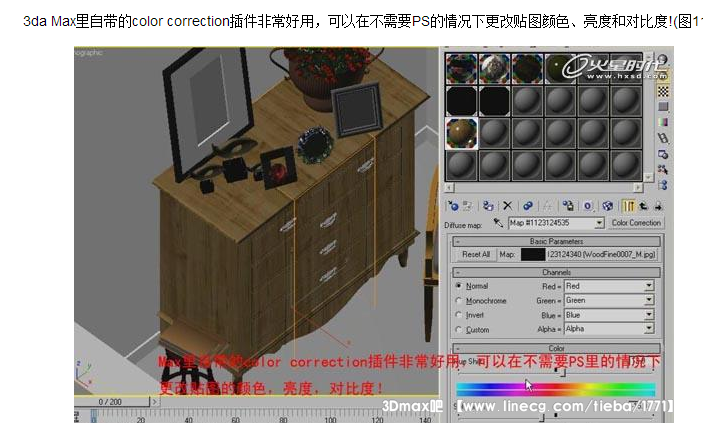Click the Reset All button

(476, 254)
